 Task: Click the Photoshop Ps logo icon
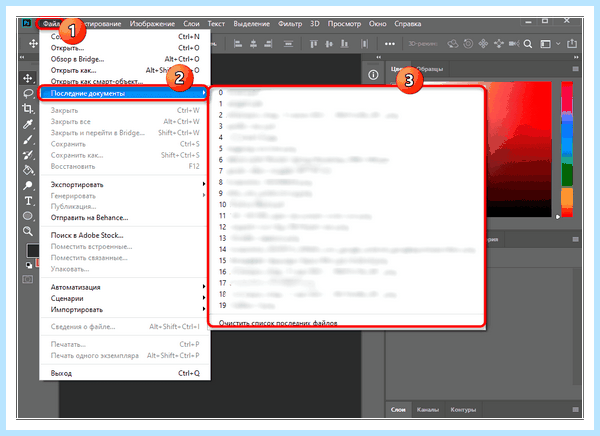tap(26, 23)
